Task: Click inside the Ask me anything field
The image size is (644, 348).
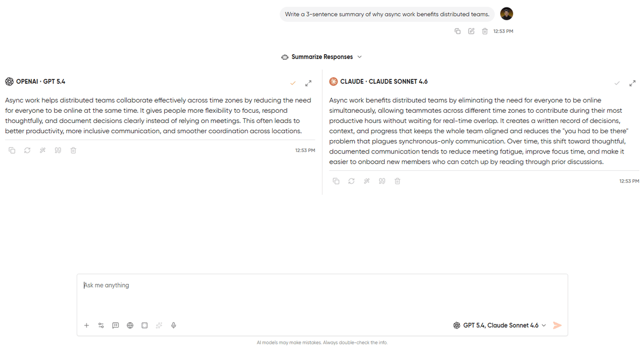Action: click(x=215, y=285)
